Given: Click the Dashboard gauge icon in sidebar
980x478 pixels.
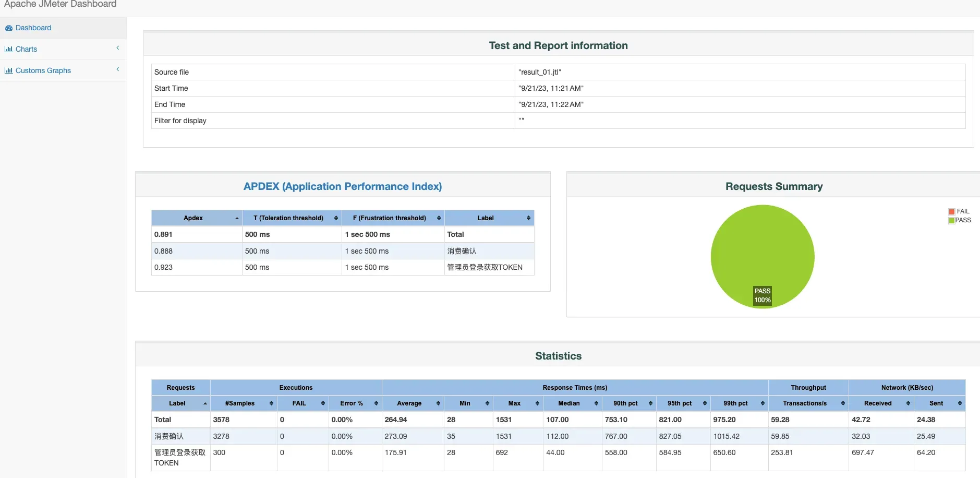Looking at the screenshot, I should click(8, 28).
